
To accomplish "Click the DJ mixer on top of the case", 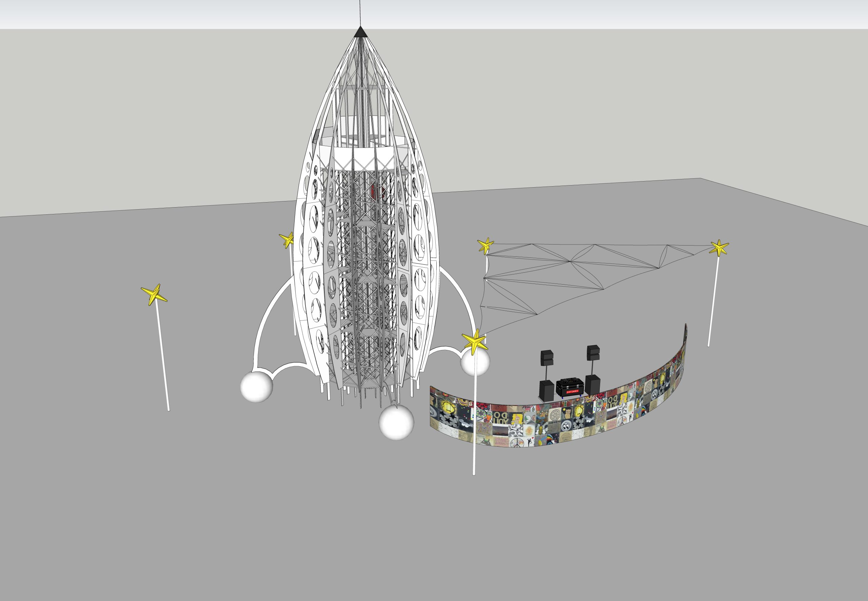I will (x=570, y=380).
